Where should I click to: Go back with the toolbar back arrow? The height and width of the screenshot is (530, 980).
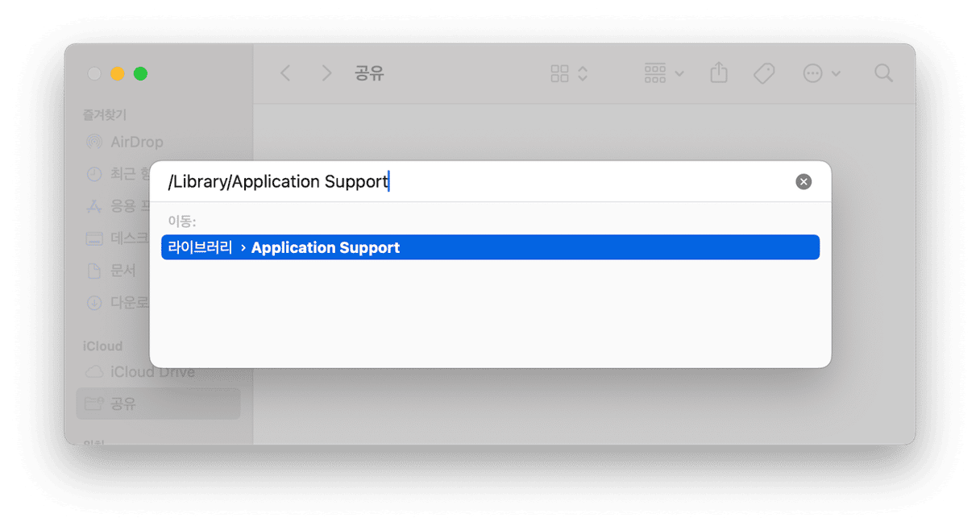tap(285, 73)
